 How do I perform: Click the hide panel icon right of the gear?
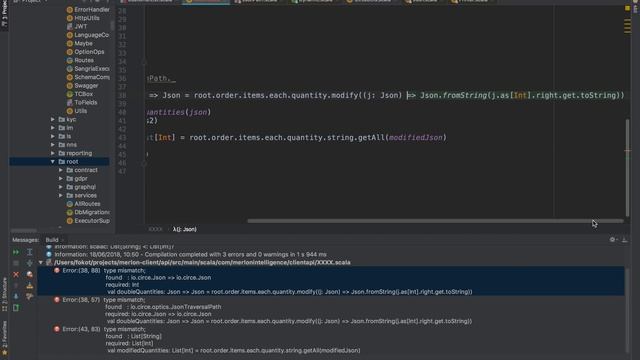(624, 240)
